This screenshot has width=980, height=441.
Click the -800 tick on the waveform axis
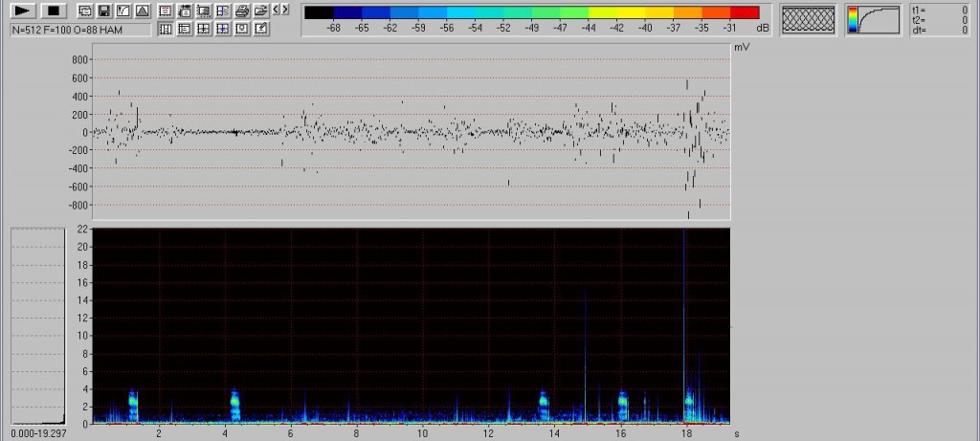click(78, 205)
